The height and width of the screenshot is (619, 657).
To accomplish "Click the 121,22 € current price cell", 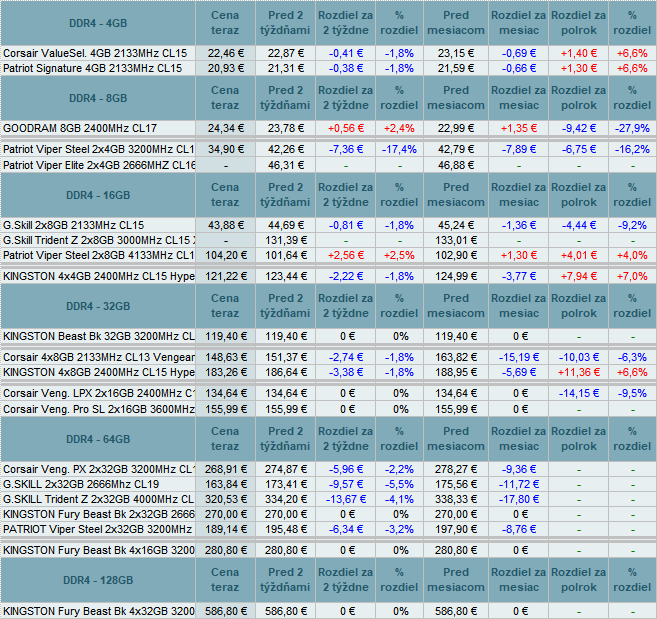I will (225, 277).
